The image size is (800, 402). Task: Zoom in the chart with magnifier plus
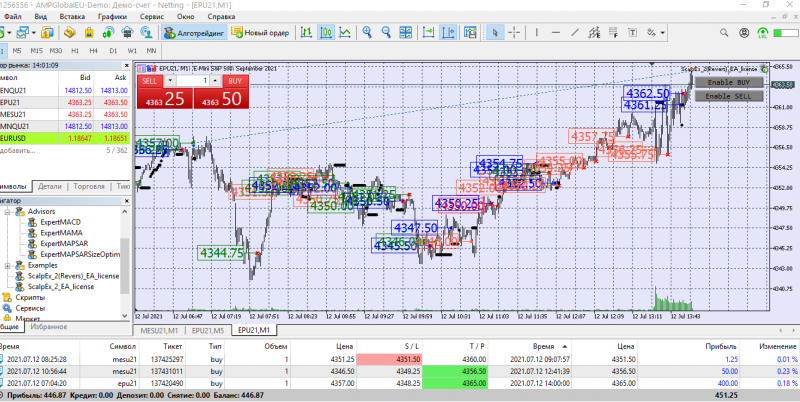pos(367,33)
